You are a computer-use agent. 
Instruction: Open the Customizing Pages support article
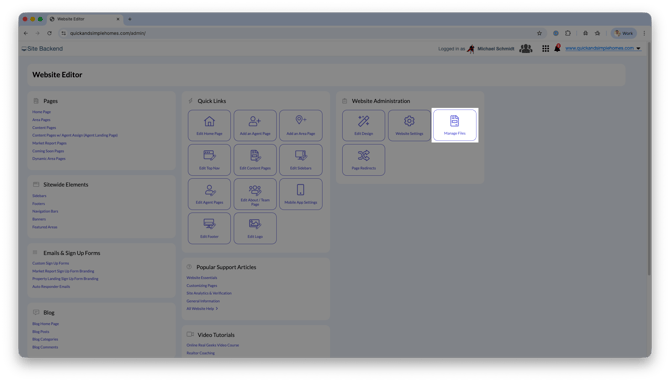[202, 285]
